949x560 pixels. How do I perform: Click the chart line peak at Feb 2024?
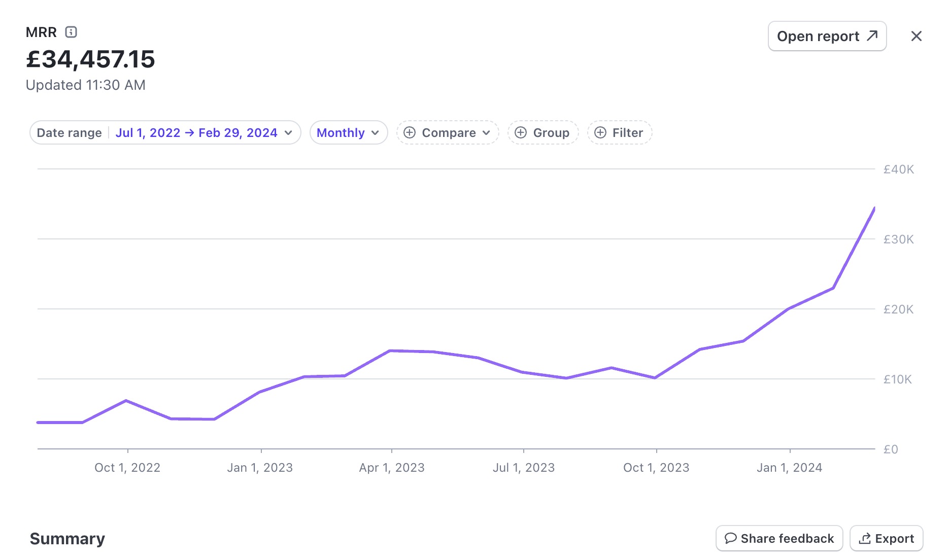(874, 208)
